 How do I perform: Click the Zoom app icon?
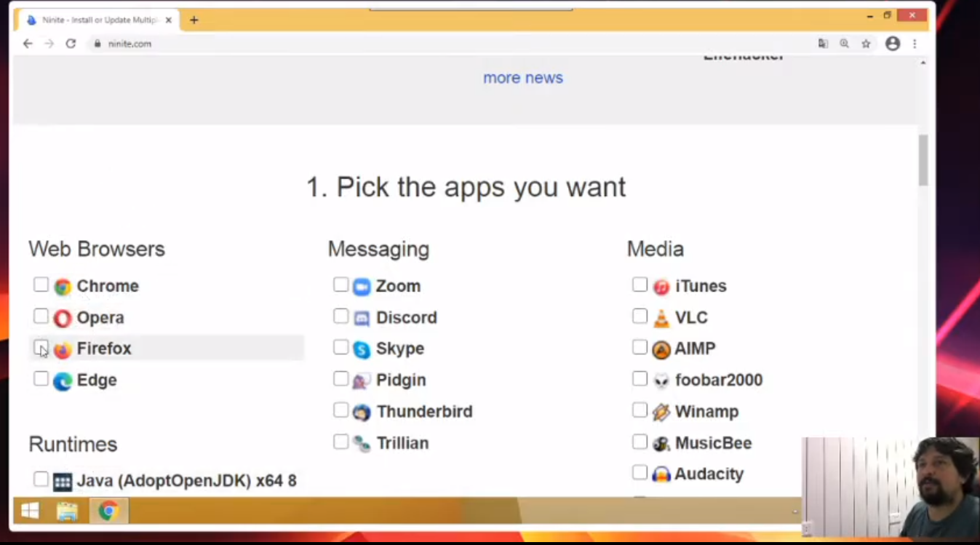362,287
